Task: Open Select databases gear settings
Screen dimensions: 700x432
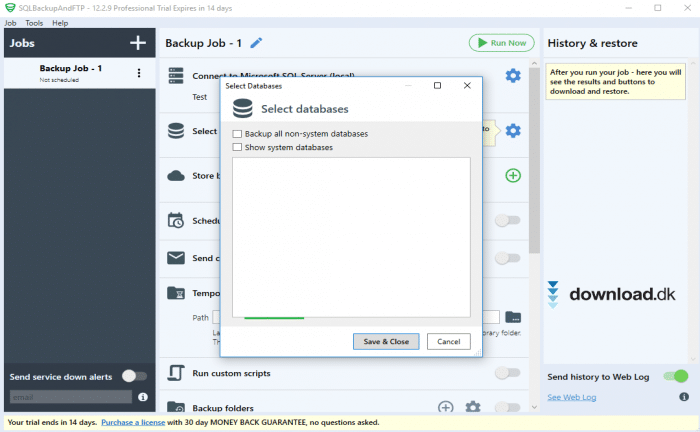Action: [x=513, y=131]
